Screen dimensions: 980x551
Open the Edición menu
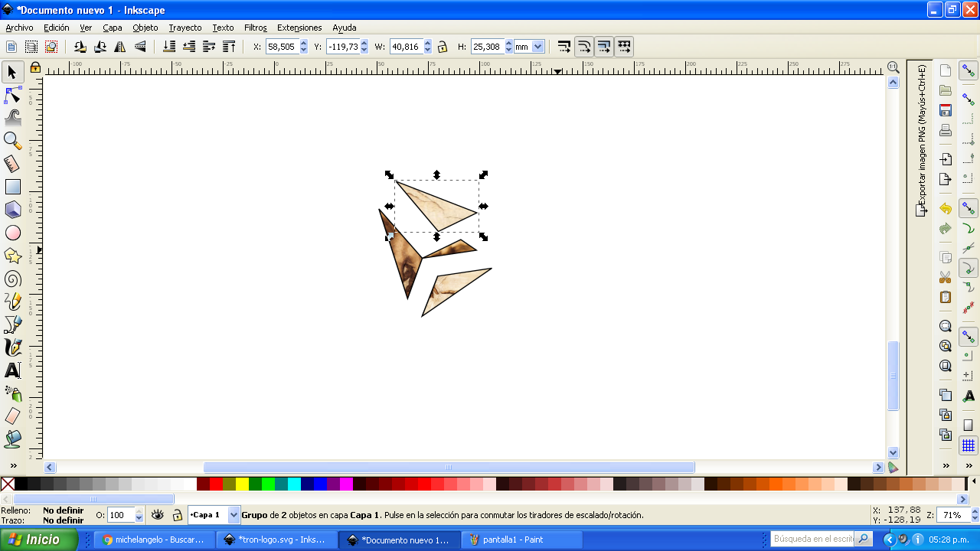pyautogui.click(x=57, y=28)
